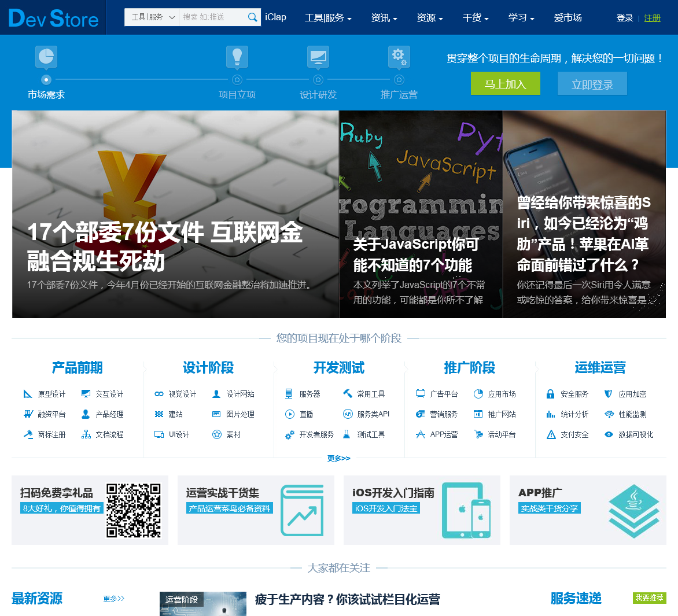Click the 图片处理 icon
Viewport: 678px width, 616px height.
click(x=216, y=414)
